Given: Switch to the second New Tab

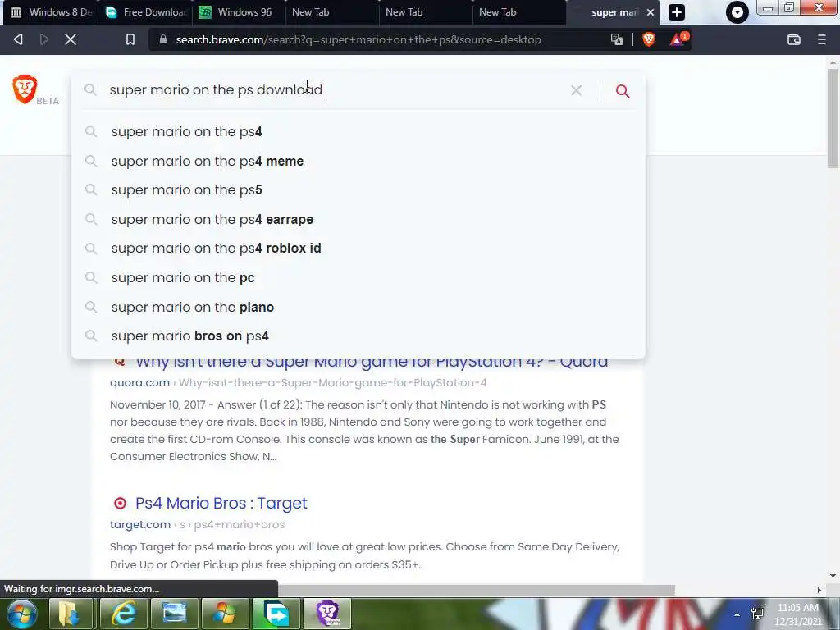Looking at the screenshot, I should click(x=426, y=12).
